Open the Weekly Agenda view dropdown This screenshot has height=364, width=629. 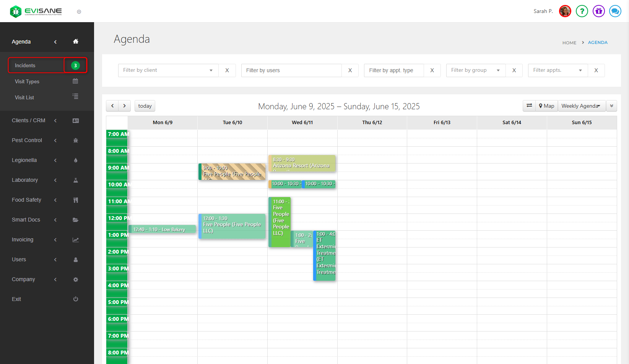click(x=582, y=106)
